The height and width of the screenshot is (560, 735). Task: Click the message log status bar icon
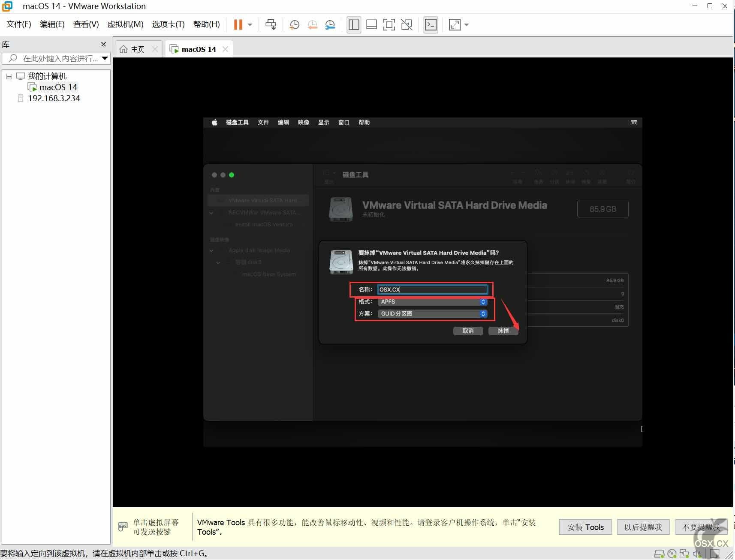pyautogui.click(x=714, y=554)
